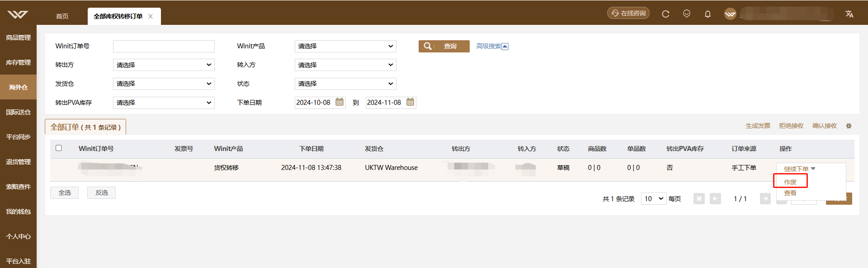
Task: Click the user avatar icon
Action: 730,14
